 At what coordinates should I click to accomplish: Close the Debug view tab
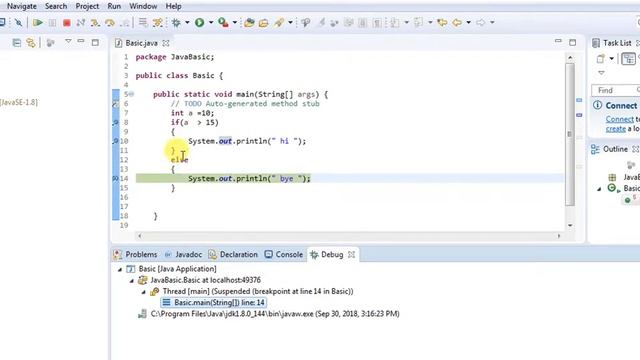click(351, 255)
